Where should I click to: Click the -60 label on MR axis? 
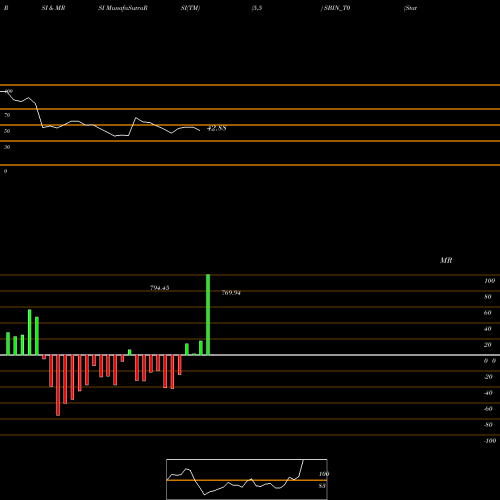pos(488,409)
